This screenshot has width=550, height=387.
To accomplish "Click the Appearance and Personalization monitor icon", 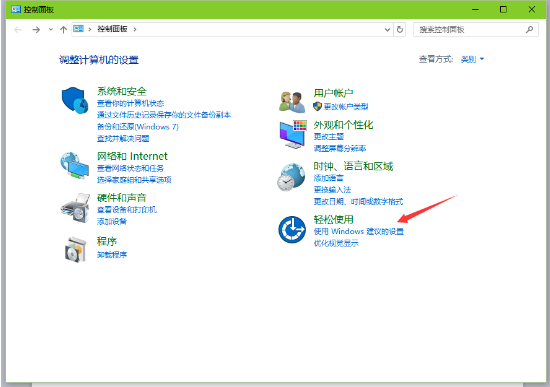I will coord(293,134).
